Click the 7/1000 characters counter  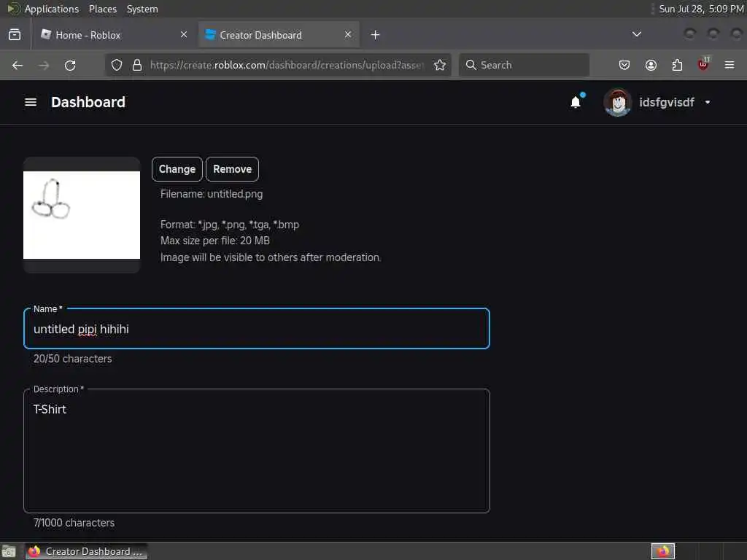coord(74,523)
